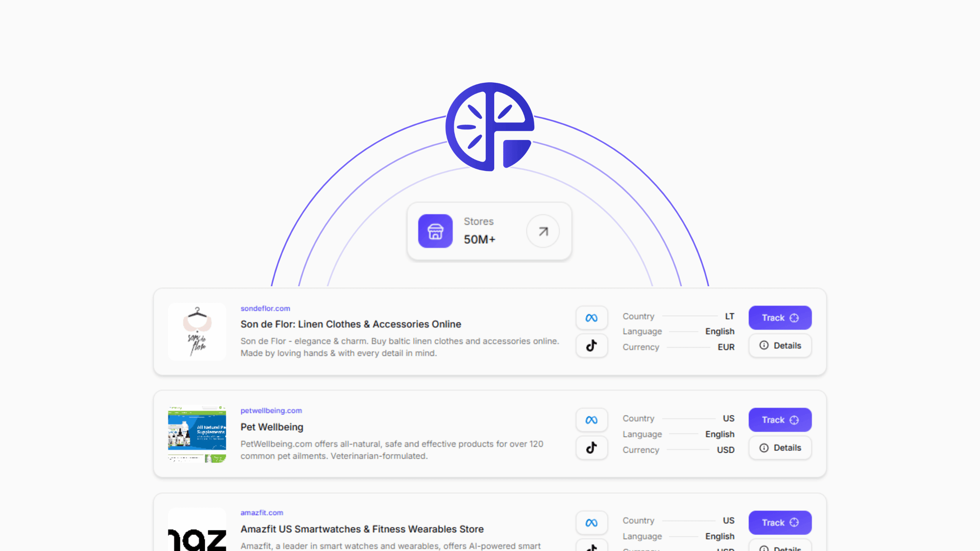Click the 'Language' label in Amazfit card

coord(642,536)
